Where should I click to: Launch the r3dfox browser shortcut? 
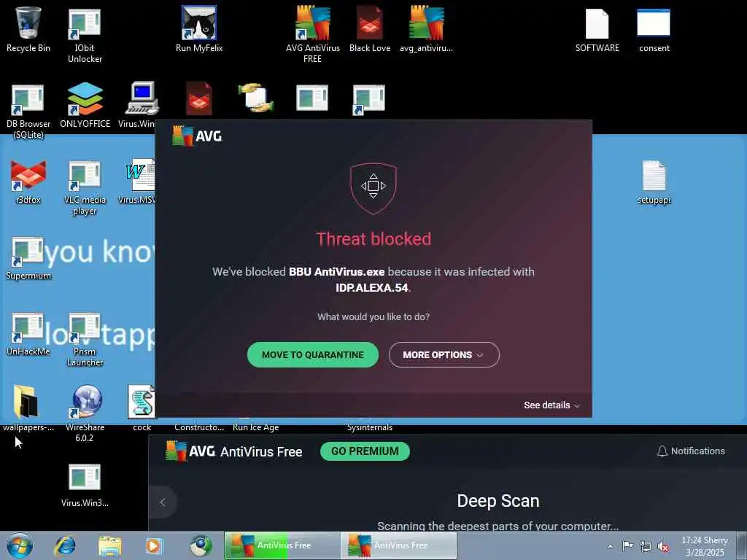click(x=28, y=182)
